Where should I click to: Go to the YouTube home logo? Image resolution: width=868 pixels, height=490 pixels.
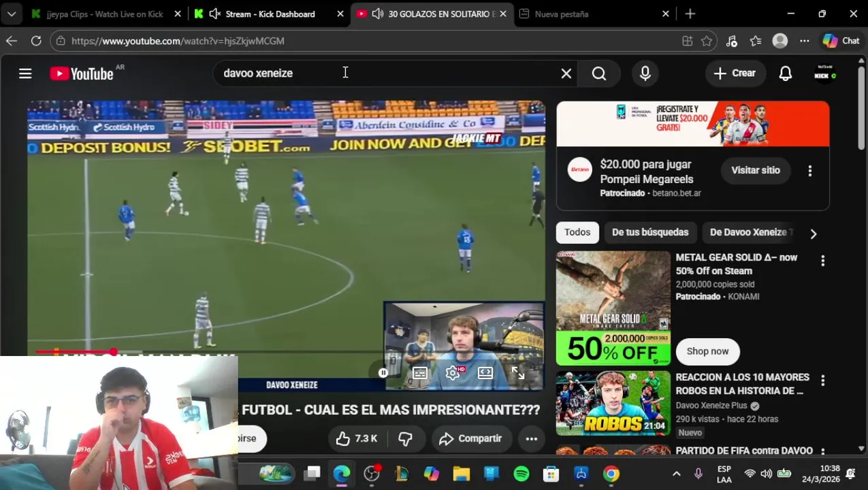tap(82, 73)
